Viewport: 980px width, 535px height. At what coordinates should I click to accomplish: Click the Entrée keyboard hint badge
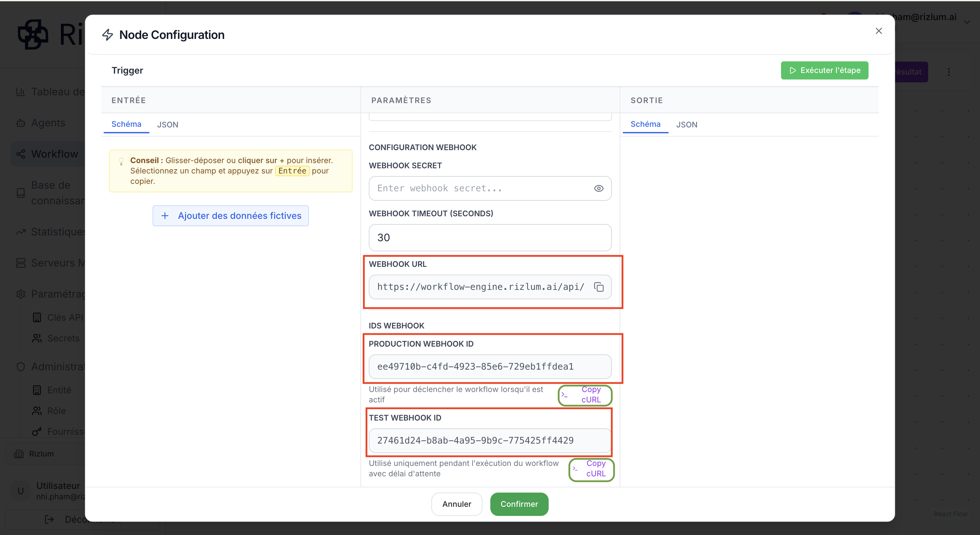[x=292, y=171]
